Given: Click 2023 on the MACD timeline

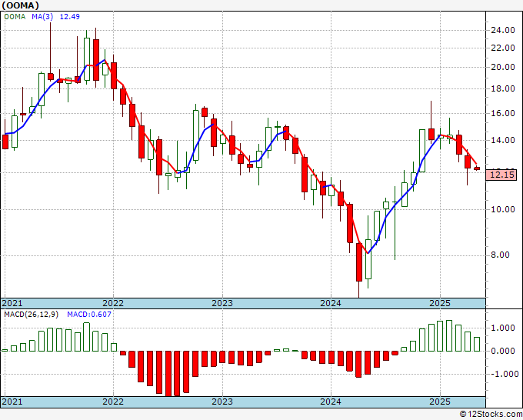Looking at the screenshot, I should point(222,402).
